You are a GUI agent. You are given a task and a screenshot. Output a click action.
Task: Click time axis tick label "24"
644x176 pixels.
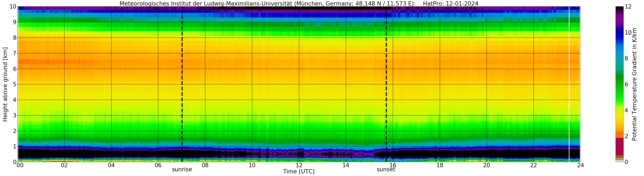pyautogui.click(x=581, y=166)
